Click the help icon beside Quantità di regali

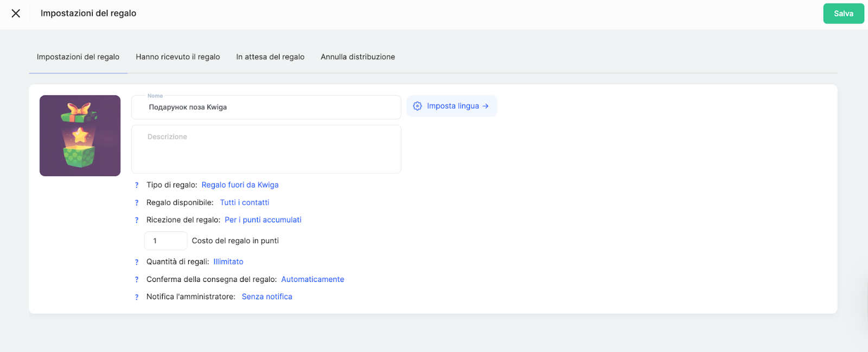coord(137,262)
